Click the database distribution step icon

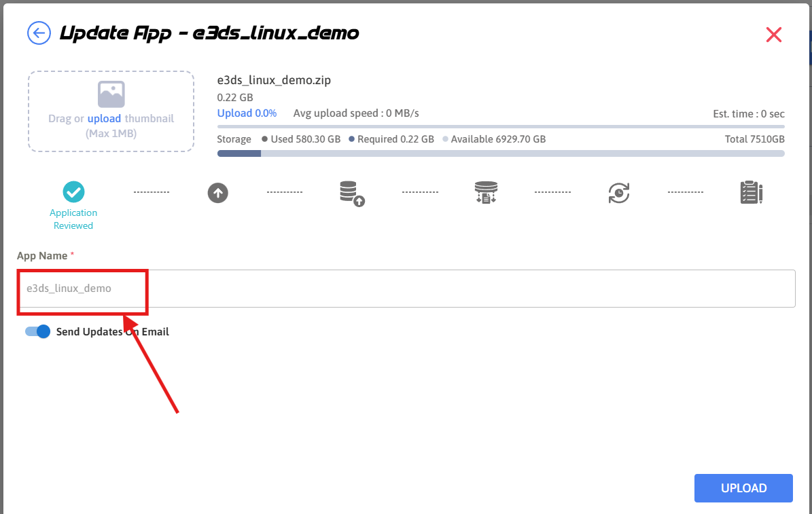486,193
